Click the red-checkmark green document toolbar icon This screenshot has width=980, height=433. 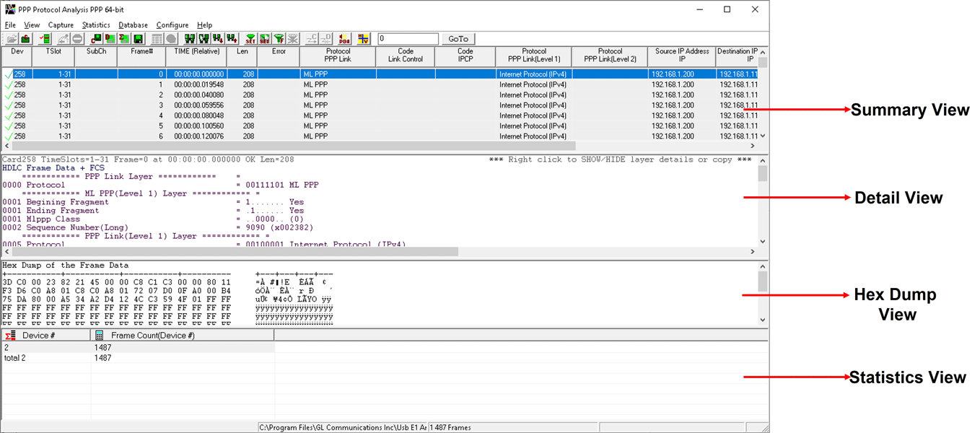click(x=45, y=38)
